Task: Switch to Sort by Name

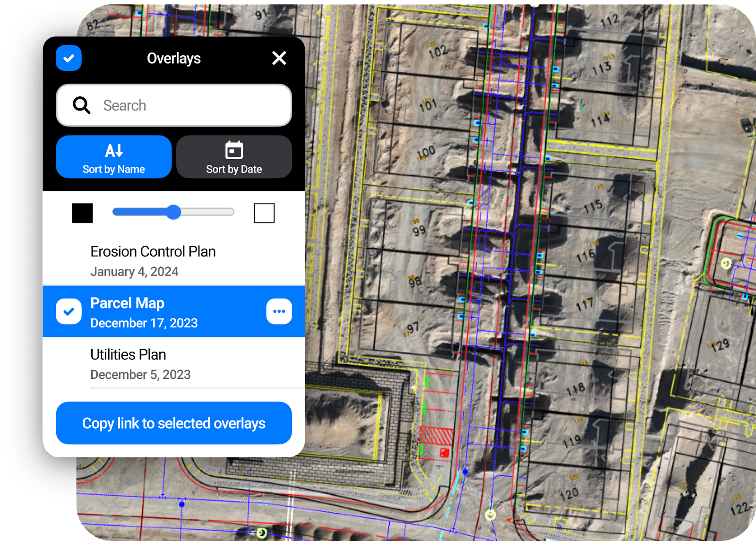Action: pos(114,157)
